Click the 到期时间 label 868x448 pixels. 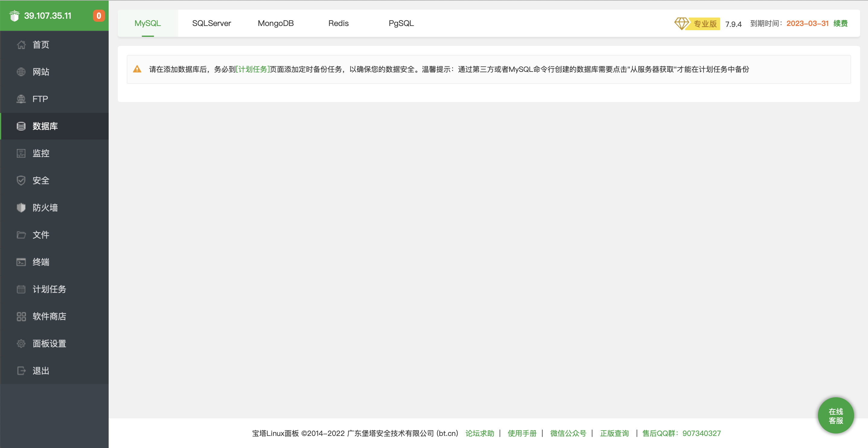click(x=767, y=23)
